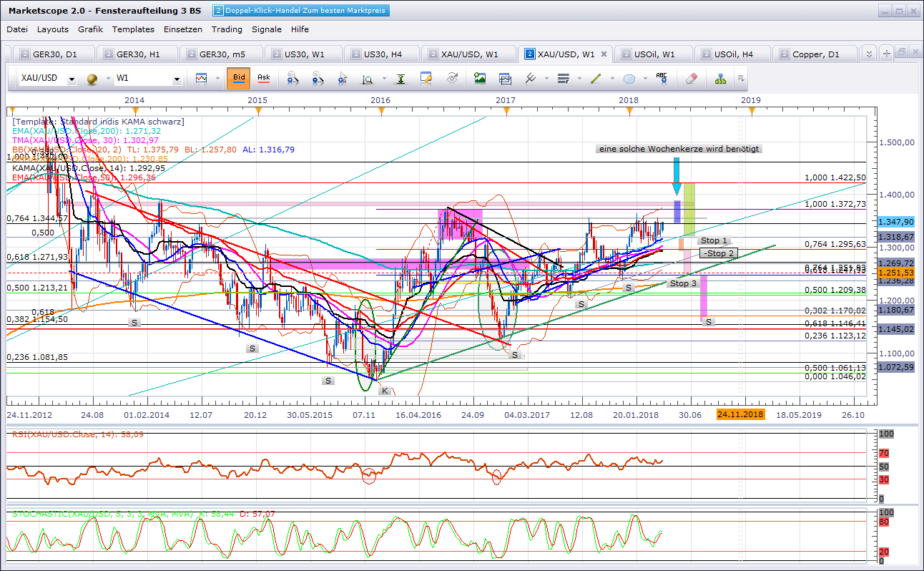This screenshot has height=571, width=924.
Task: Open dropdown arrow beside ellipse tool
Action: [645, 79]
